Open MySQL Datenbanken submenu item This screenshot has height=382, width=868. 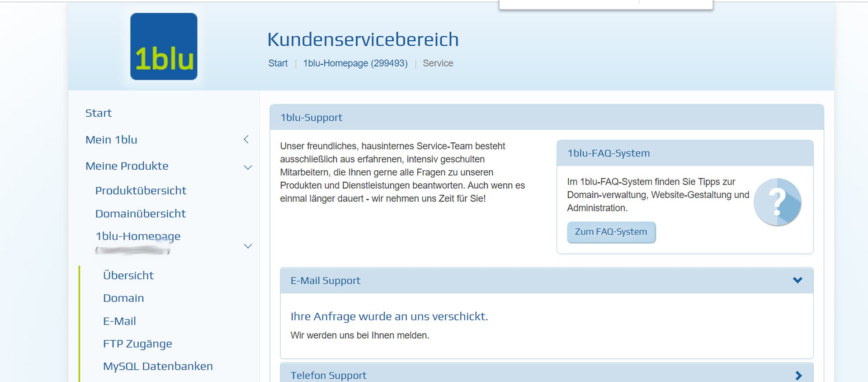(158, 366)
